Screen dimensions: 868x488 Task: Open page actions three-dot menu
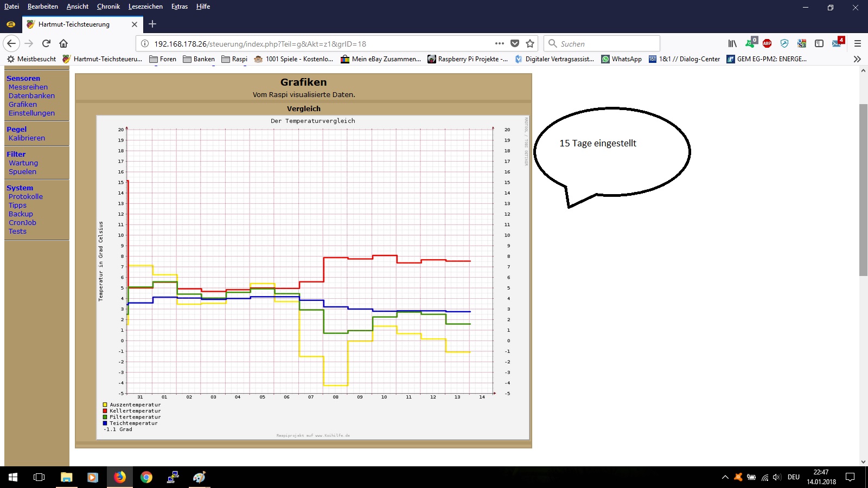click(499, 43)
